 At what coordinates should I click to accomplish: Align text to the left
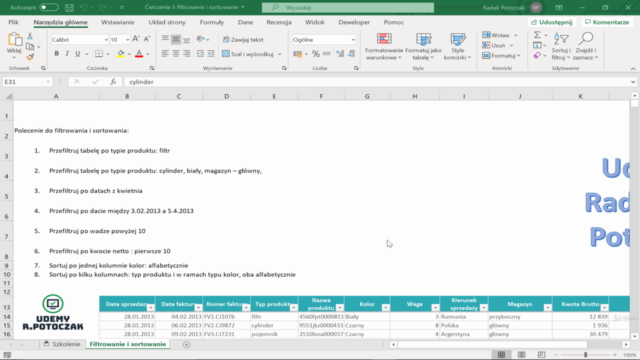(165, 53)
